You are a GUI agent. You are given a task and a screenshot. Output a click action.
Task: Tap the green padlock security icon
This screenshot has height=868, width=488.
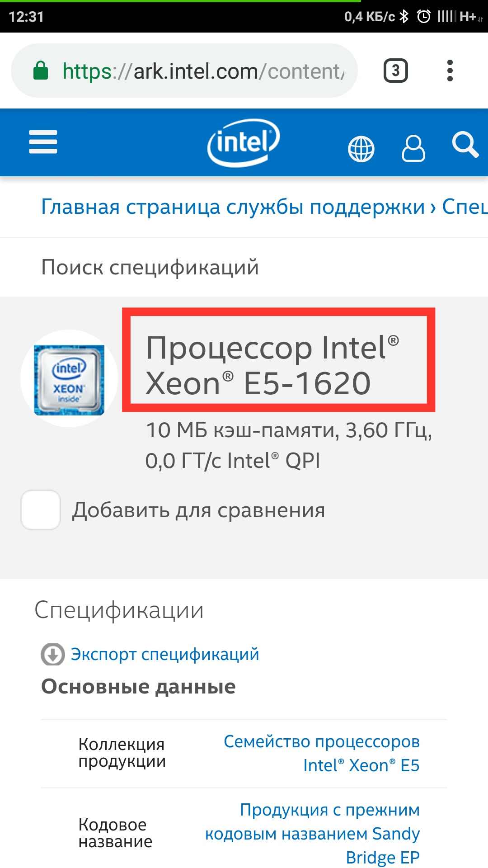click(x=41, y=71)
